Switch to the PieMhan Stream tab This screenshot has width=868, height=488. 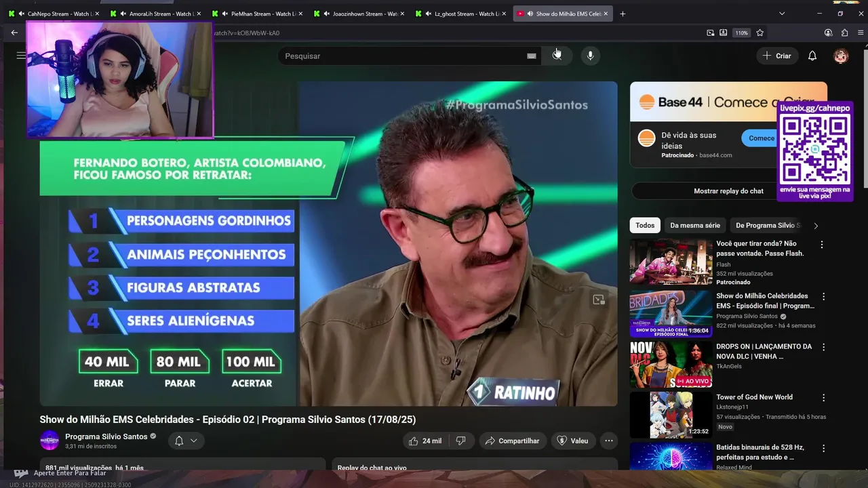point(257,14)
